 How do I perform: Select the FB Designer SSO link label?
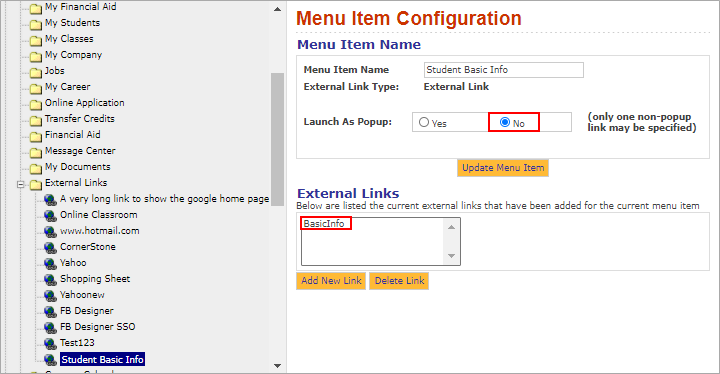[x=97, y=327]
